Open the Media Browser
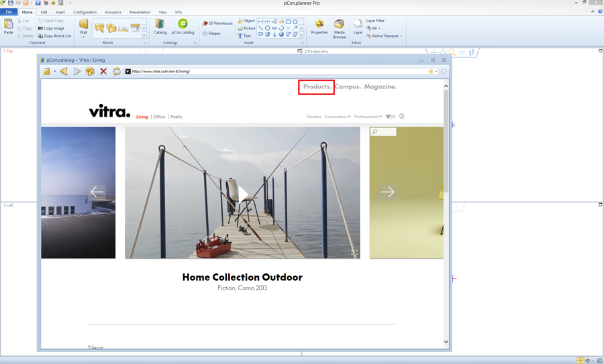This screenshot has width=604, height=364. click(340, 28)
